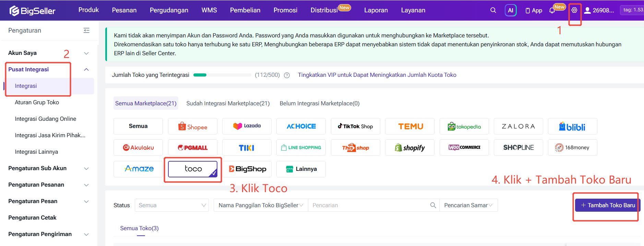
Task: Open the Distribusi menu
Action: (x=324, y=10)
